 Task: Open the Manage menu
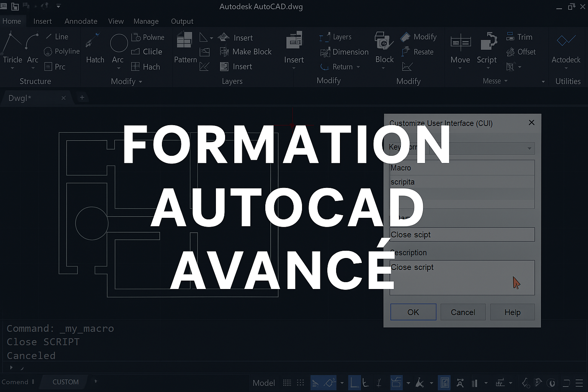(x=146, y=21)
